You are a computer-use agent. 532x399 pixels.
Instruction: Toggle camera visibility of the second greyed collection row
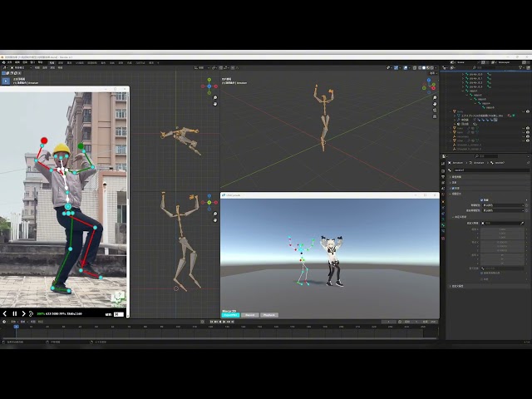[528, 132]
